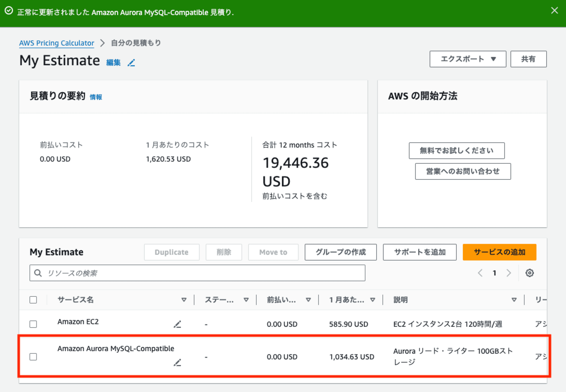Click the Aurora リード・ライター description cell
This screenshot has height=392, width=566.
click(x=453, y=357)
